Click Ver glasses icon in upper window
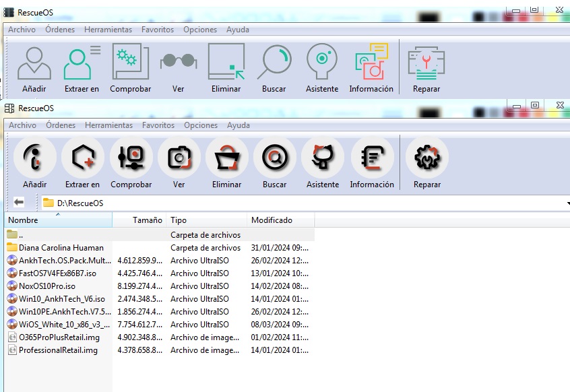 pyautogui.click(x=179, y=61)
